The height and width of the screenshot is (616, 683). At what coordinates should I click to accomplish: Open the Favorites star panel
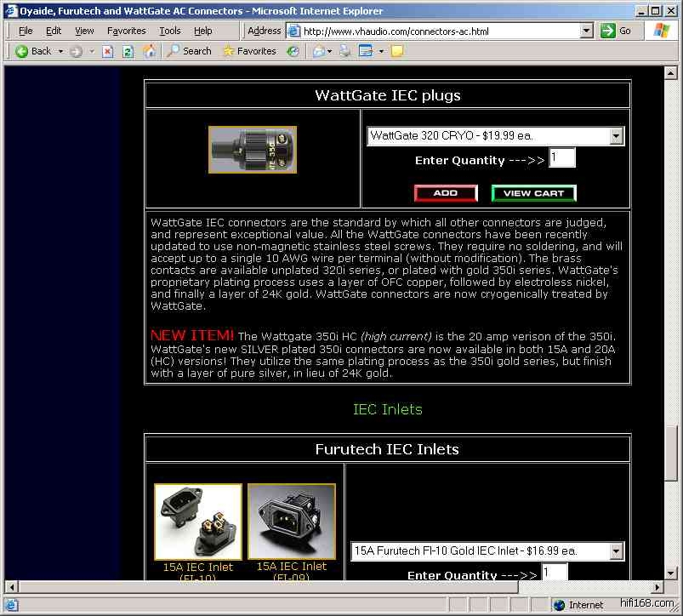tap(249, 51)
